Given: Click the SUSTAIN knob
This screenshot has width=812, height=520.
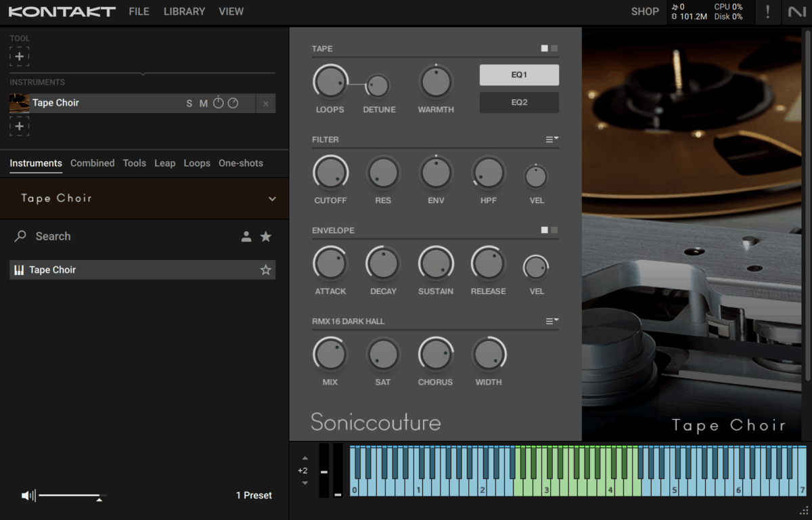Looking at the screenshot, I should 436,264.
